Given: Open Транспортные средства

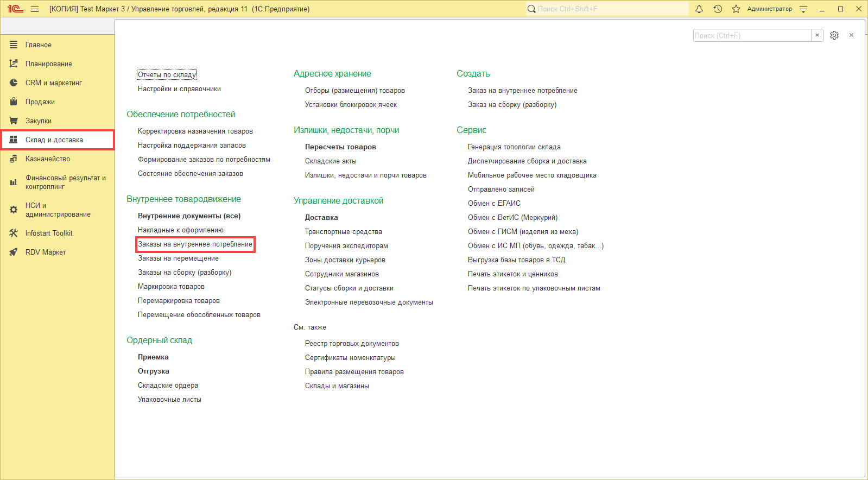Looking at the screenshot, I should pos(344,232).
